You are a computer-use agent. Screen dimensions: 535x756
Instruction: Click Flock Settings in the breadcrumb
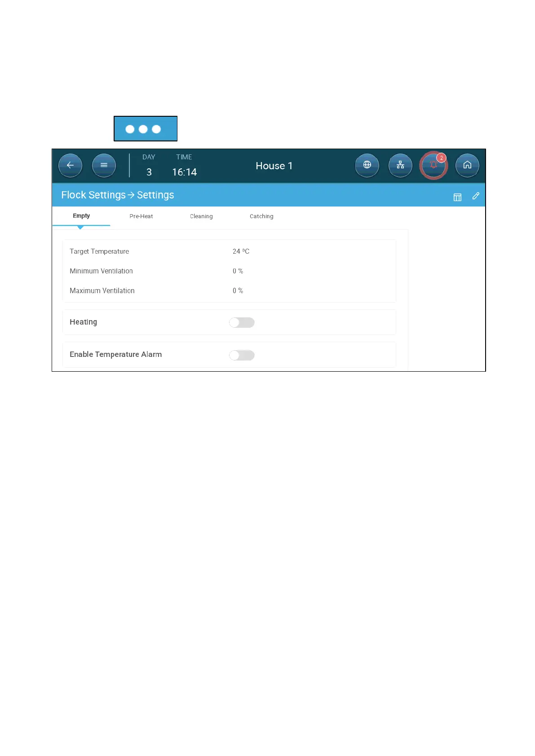click(93, 195)
